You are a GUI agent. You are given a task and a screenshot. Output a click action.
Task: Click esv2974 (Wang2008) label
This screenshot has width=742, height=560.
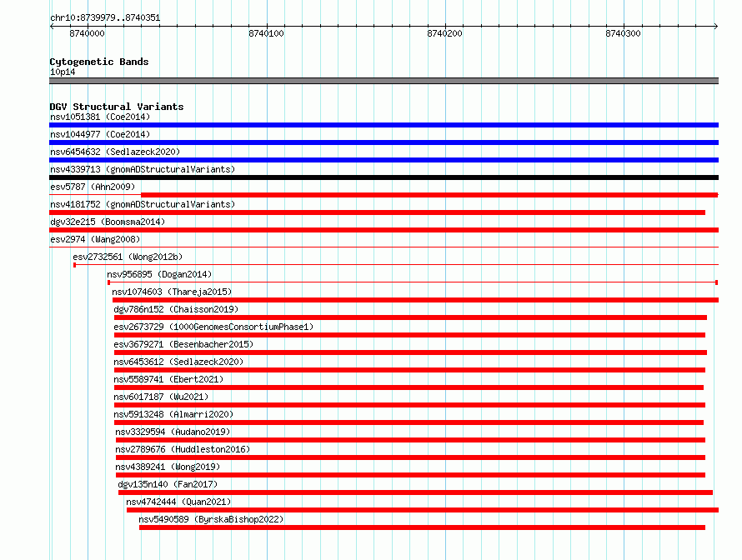click(95, 239)
